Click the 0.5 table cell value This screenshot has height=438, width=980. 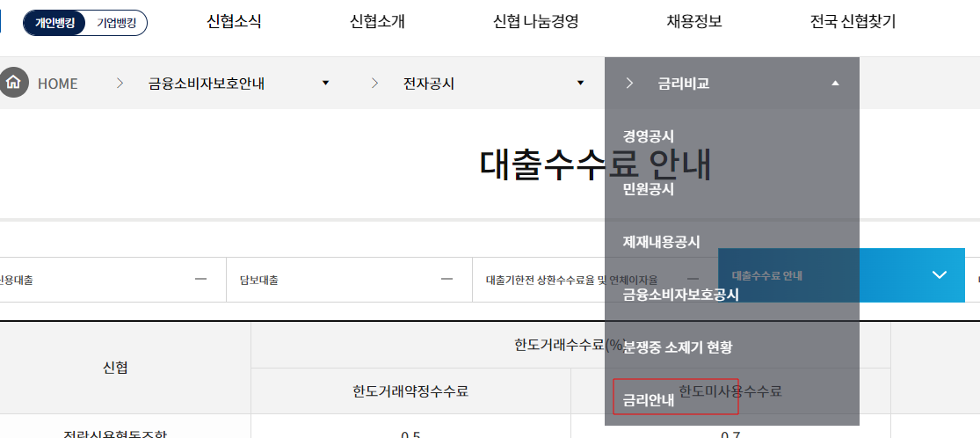[410, 434]
